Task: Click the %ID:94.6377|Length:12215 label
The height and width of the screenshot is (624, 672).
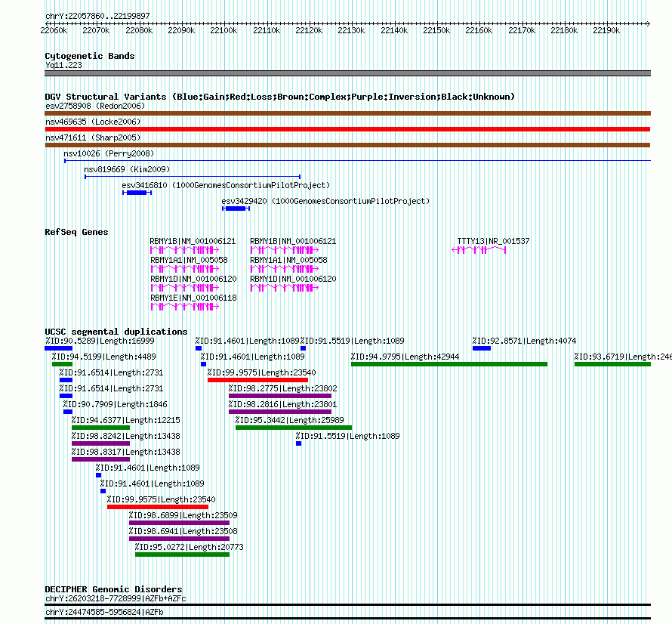Action: pos(125,420)
